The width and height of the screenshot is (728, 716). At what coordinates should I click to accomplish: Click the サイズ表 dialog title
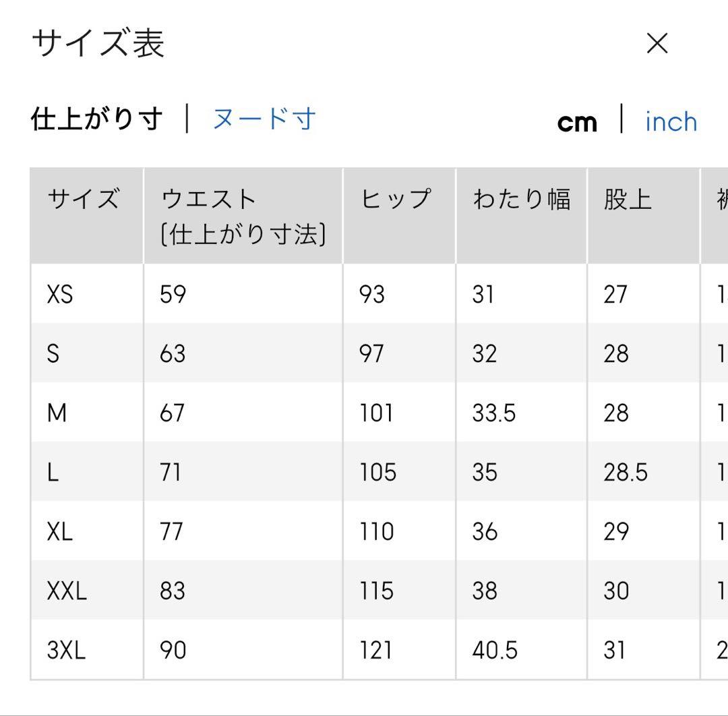98,42
